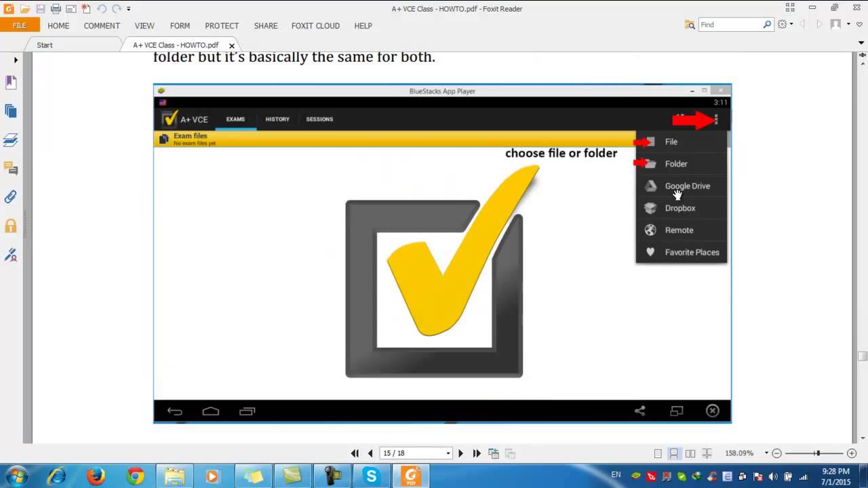The image size is (868, 488).
Task: Expand the left navigation panel arrow
Action: pos(15,60)
